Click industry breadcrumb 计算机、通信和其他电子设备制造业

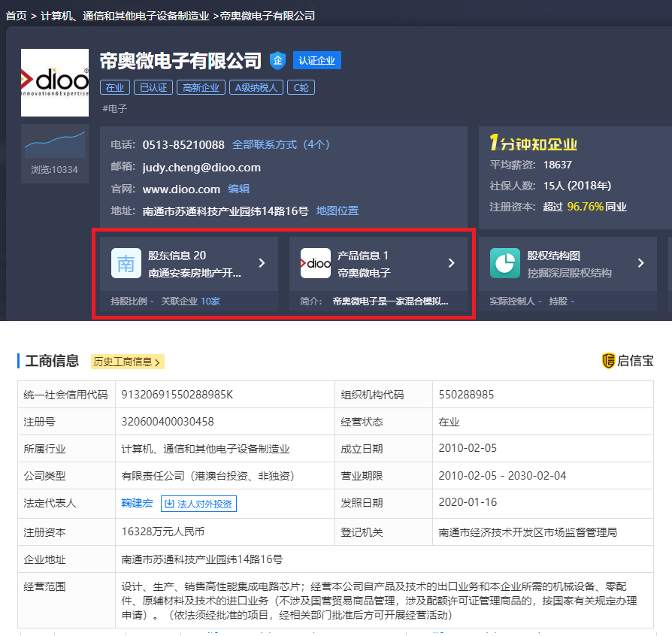(125, 16)
